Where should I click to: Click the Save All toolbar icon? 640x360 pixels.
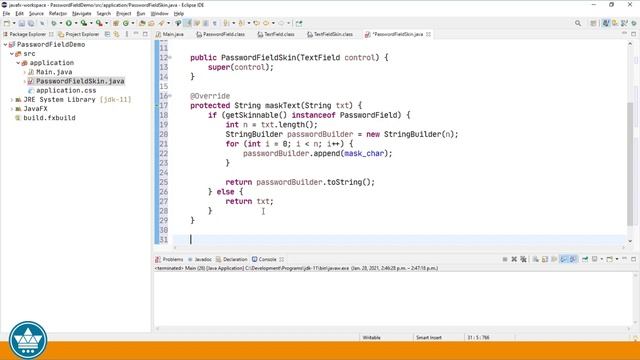(x=31, y=23)
